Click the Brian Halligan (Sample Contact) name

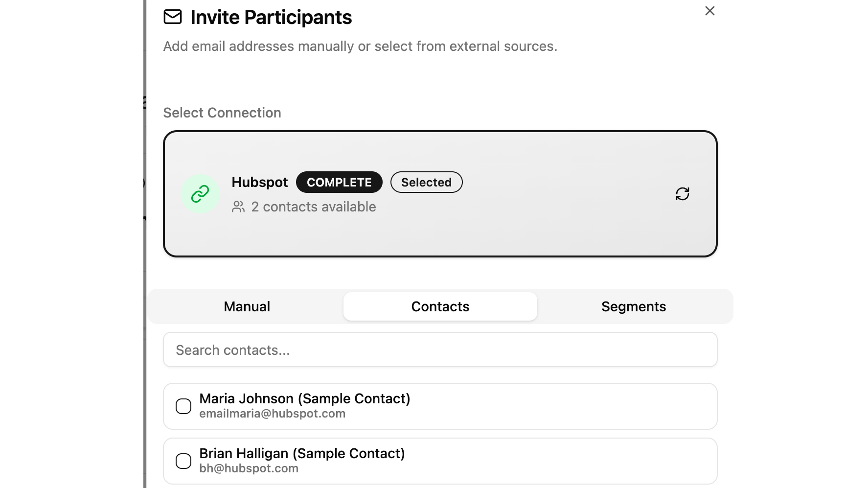[x=302, y=453]
